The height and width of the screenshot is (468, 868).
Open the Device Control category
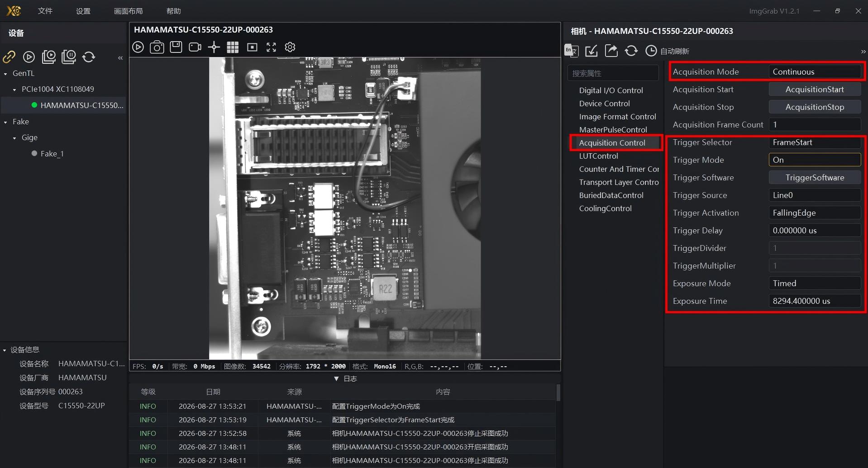(x=604, y=104)
